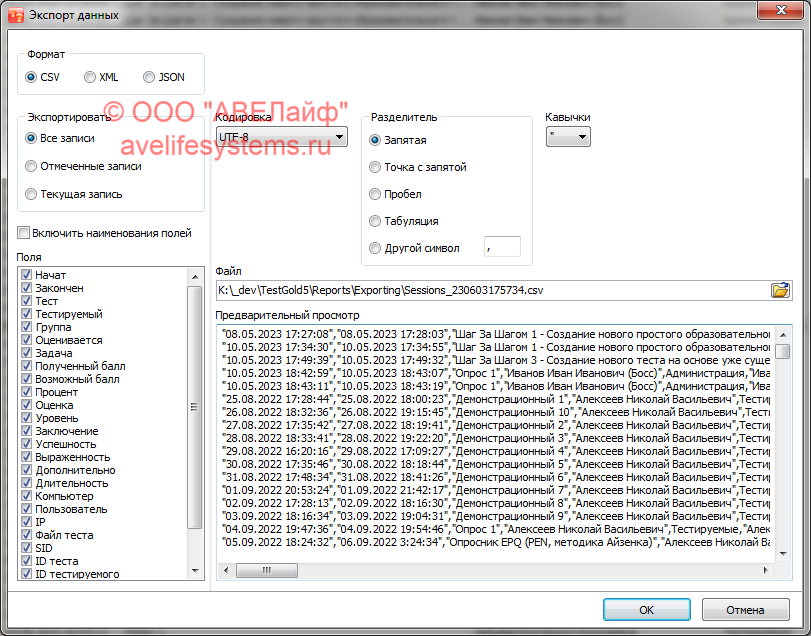Click the file path input field
Image resolution: width=811 pixels, height=636 pixels.
click(490, 290)
